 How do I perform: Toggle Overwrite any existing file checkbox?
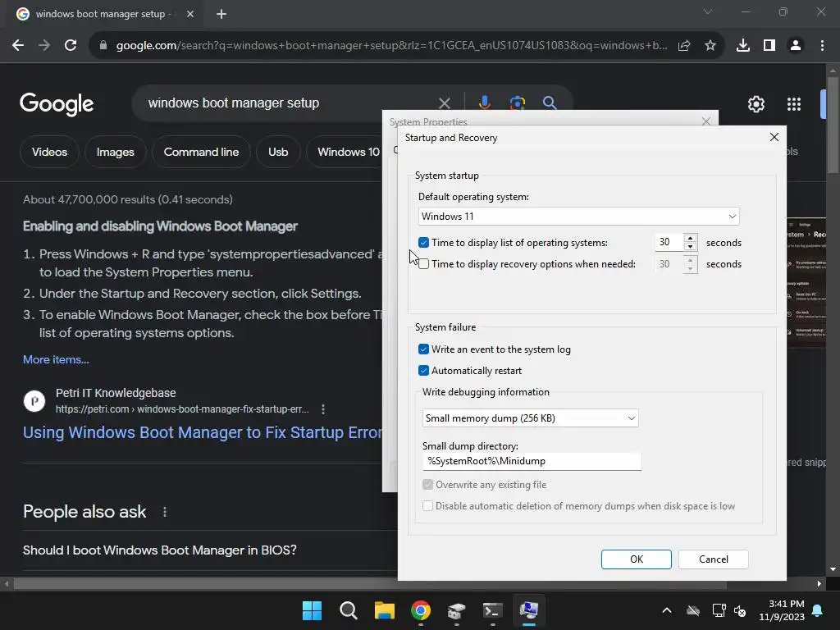click(x=427, y=485)
